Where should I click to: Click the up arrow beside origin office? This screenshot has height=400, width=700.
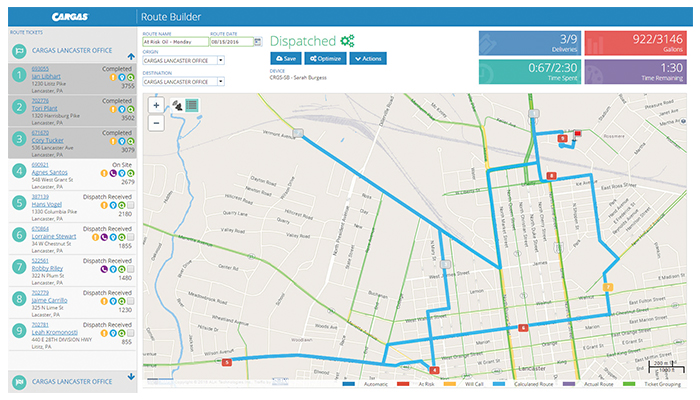tap(131, 56)
